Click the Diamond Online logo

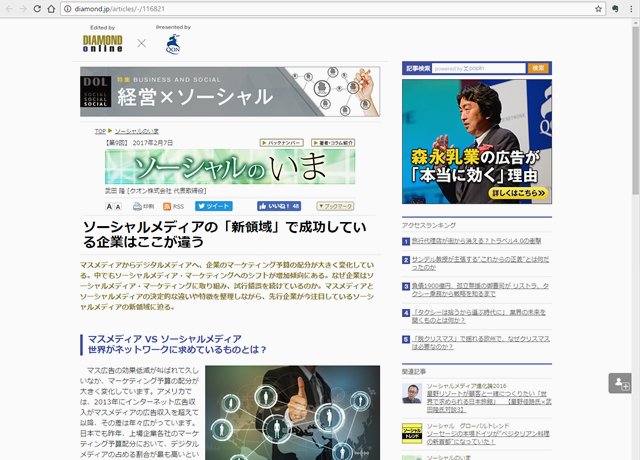[103, 42]
